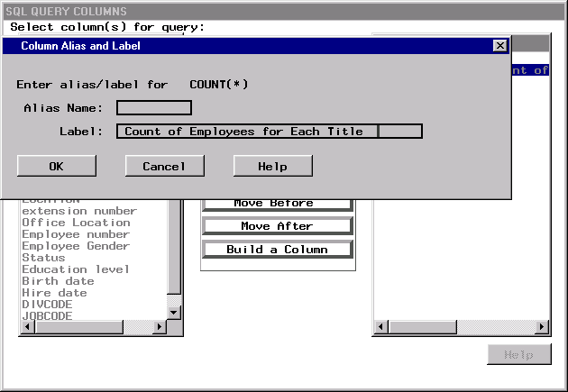Select the 'Office Location' column
Screen dimensions: 568x392
pos(76,223)
